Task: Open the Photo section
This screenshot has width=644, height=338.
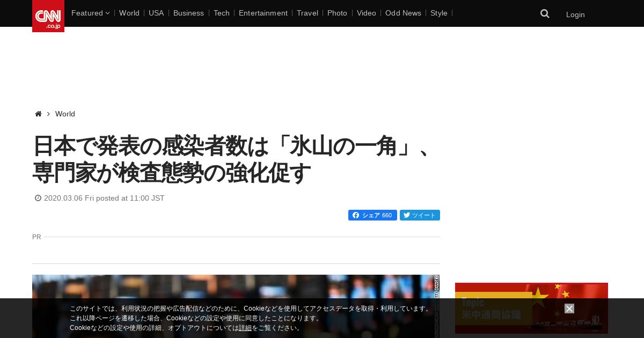Action: coord(337,13)
